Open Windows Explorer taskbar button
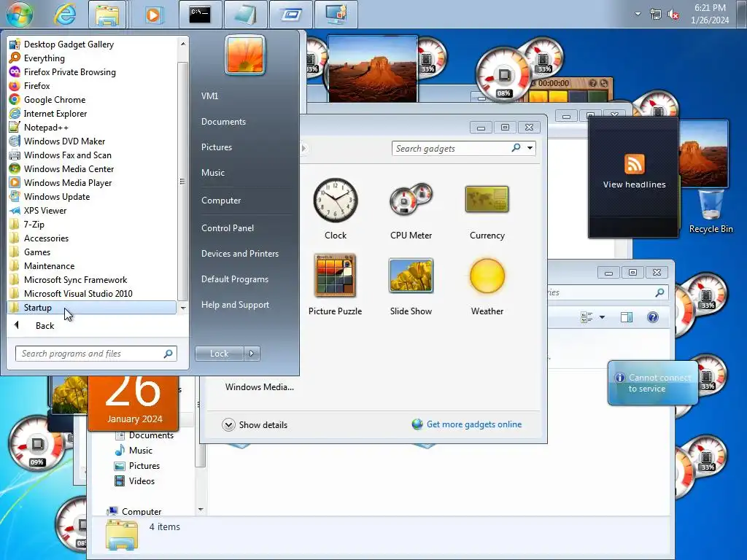The width and height of the screenshot is (747, 560). (107, 15)
